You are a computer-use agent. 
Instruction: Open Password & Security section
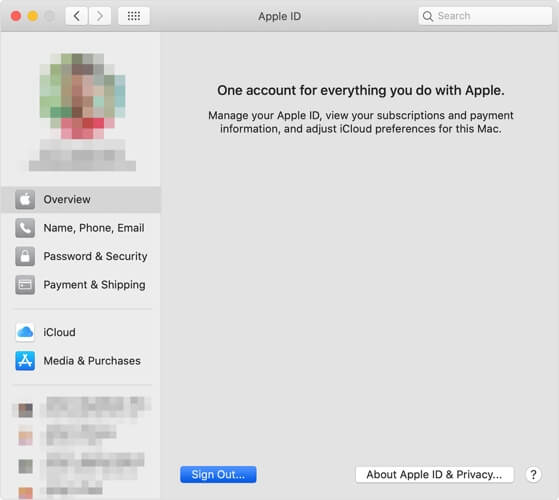[81, 256]
